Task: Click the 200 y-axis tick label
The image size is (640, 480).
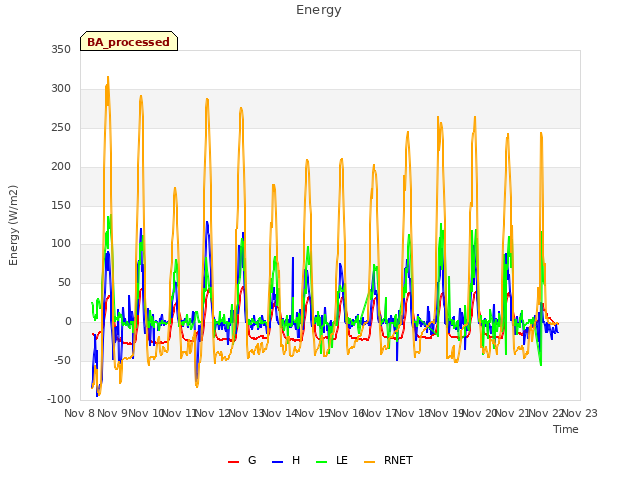Action: point(61,167)
